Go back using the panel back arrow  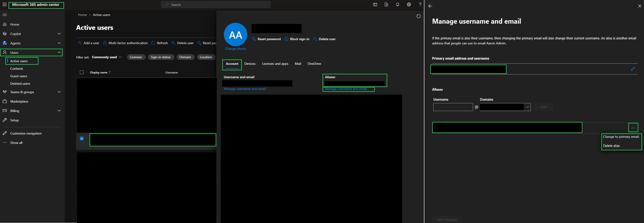431,6
